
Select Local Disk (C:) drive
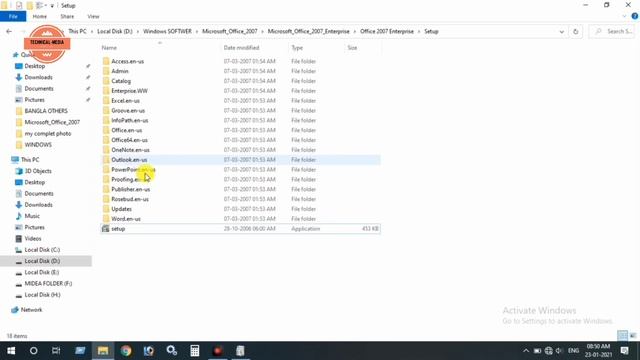click(42, 250)
